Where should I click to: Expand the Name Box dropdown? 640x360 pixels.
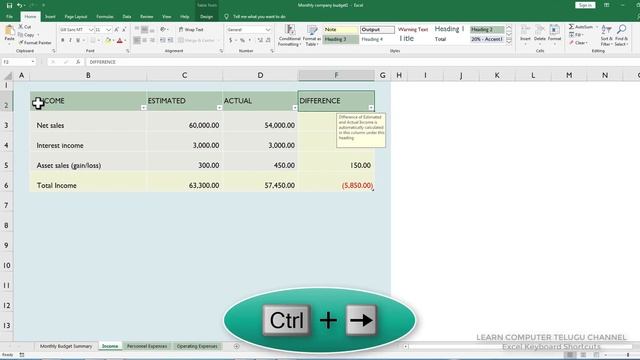pos(33,62)
